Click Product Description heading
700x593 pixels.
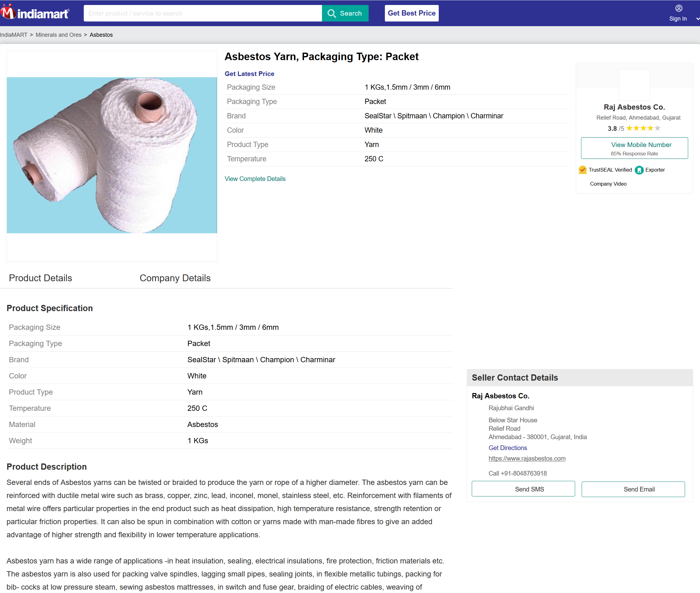click(x=46, y=467)
